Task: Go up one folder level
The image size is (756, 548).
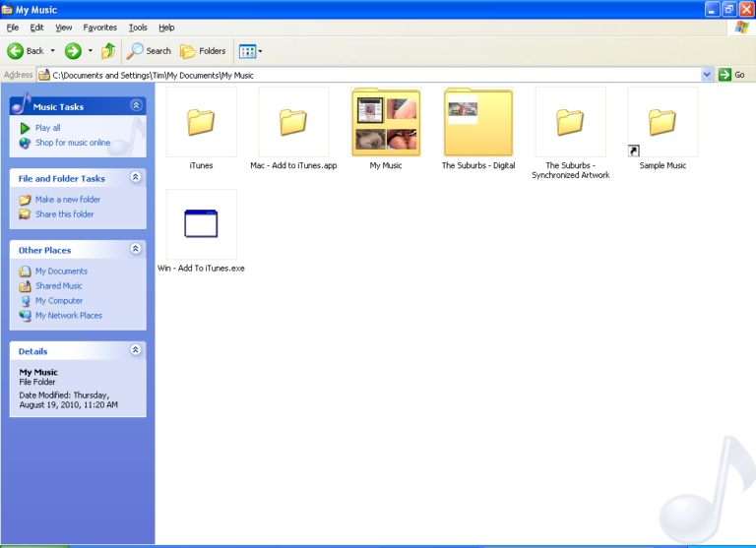Action: click(108, 50)
